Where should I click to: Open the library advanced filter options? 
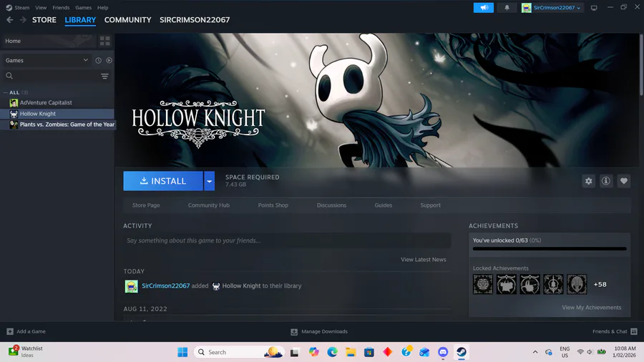[x=104, y=76]
